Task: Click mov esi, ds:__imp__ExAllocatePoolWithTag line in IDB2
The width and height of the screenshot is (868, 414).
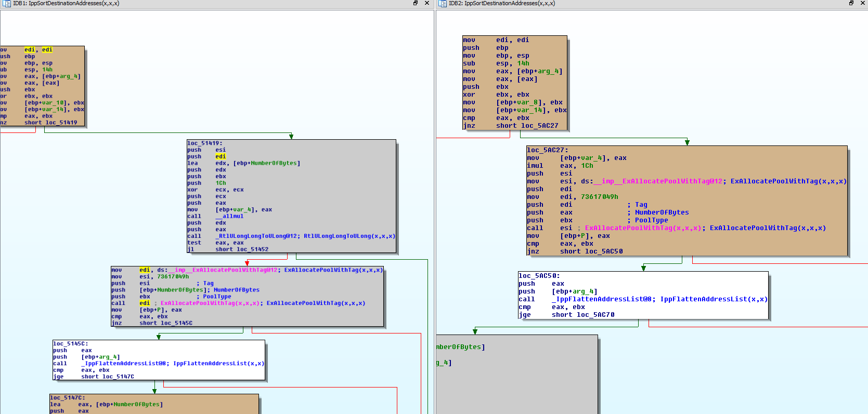Action: coord(686,181)
